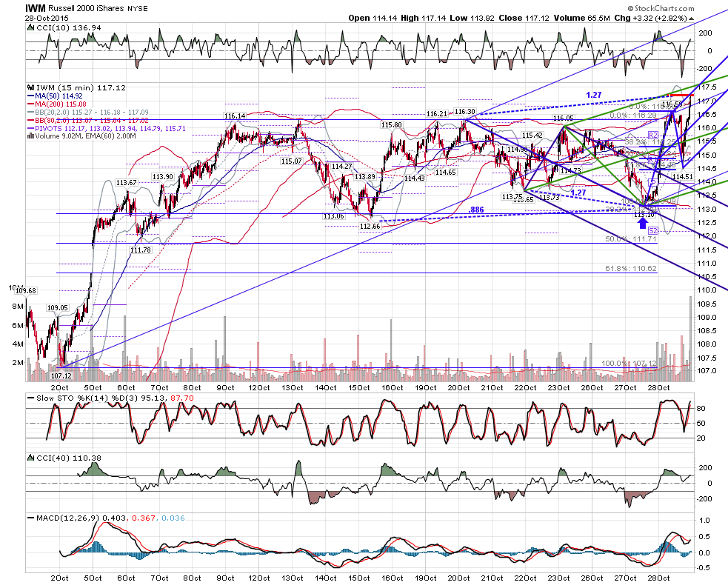
Task: Click the red horizontal target line marker
Action: (683, 96)
